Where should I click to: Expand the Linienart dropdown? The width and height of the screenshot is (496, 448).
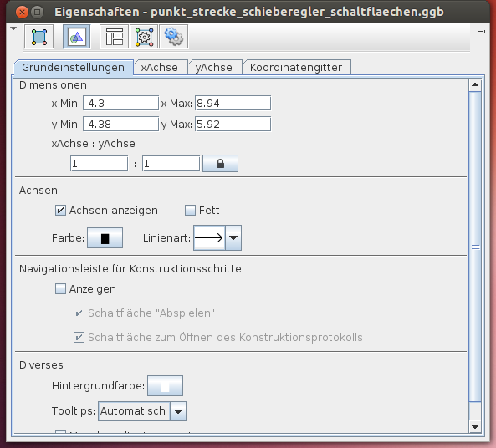[233, 237]
